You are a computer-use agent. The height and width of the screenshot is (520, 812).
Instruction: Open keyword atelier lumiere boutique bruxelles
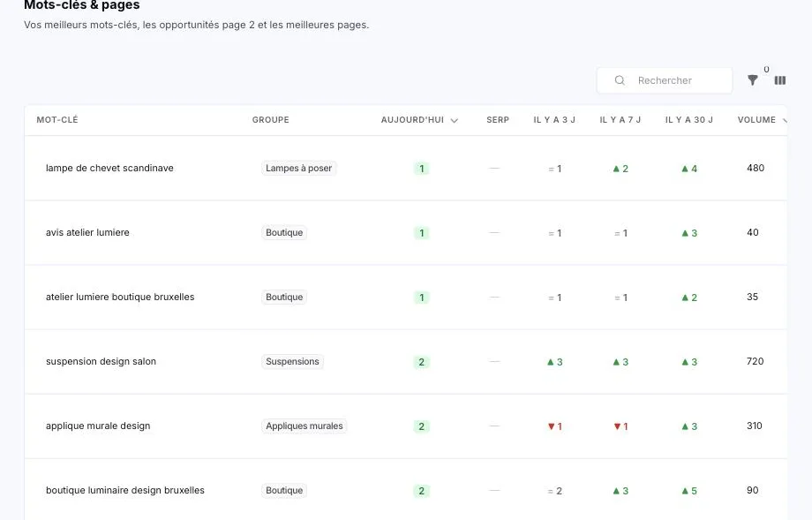tap(120, 297)
